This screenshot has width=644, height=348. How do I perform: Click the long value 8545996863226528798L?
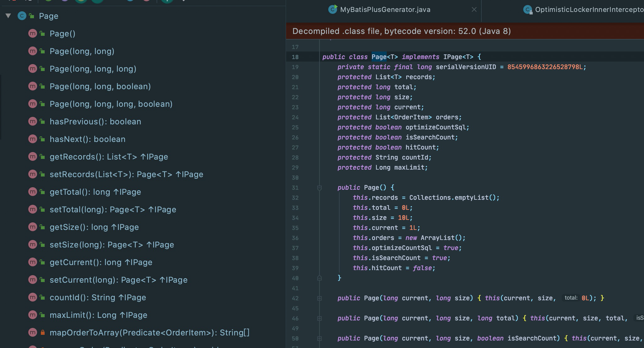pyautogui.click(x=545, y=67)
